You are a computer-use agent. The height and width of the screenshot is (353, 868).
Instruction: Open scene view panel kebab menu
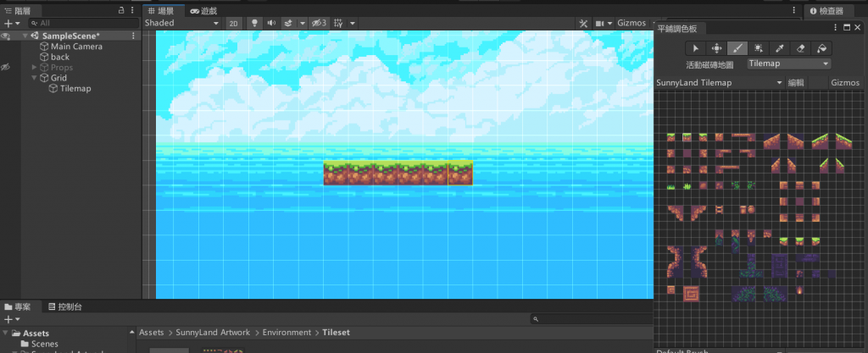pyautogui.click(x=794, y=10)
